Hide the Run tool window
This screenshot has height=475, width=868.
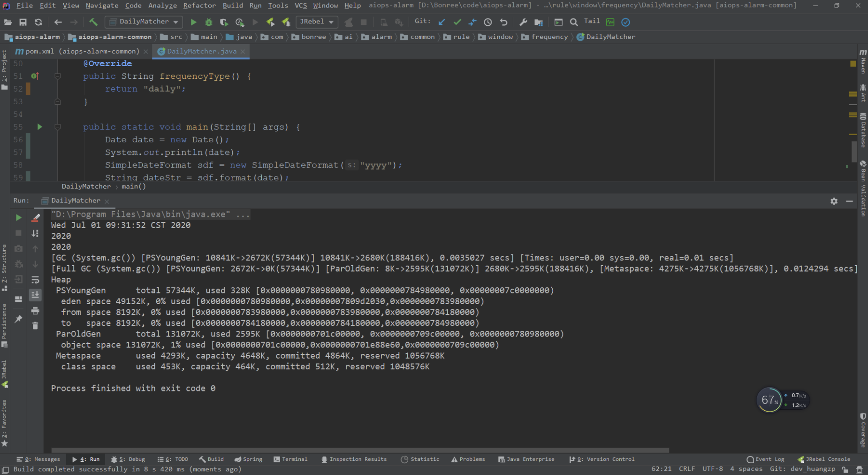click(849, 201)
